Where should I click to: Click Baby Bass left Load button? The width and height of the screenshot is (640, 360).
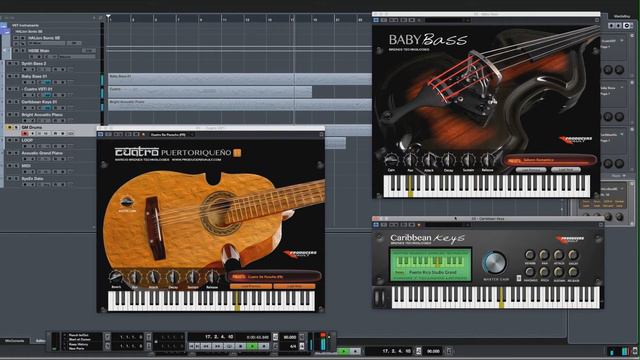click(531, 169)
